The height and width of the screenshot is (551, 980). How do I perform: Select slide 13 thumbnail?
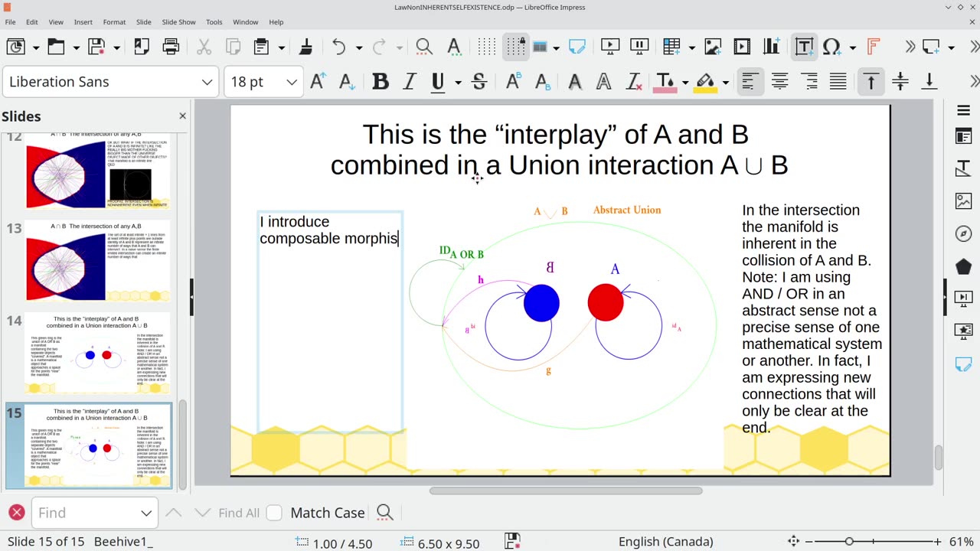[x=97, y=262]
